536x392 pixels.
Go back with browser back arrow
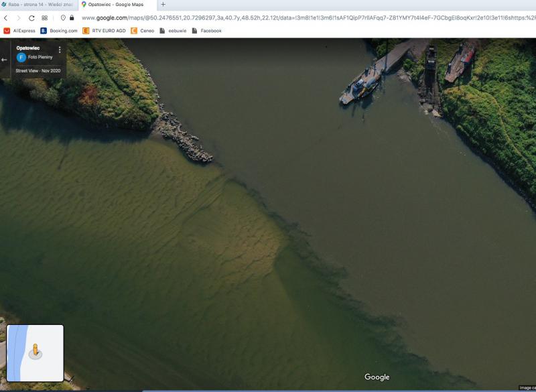(x=6, y=18)
